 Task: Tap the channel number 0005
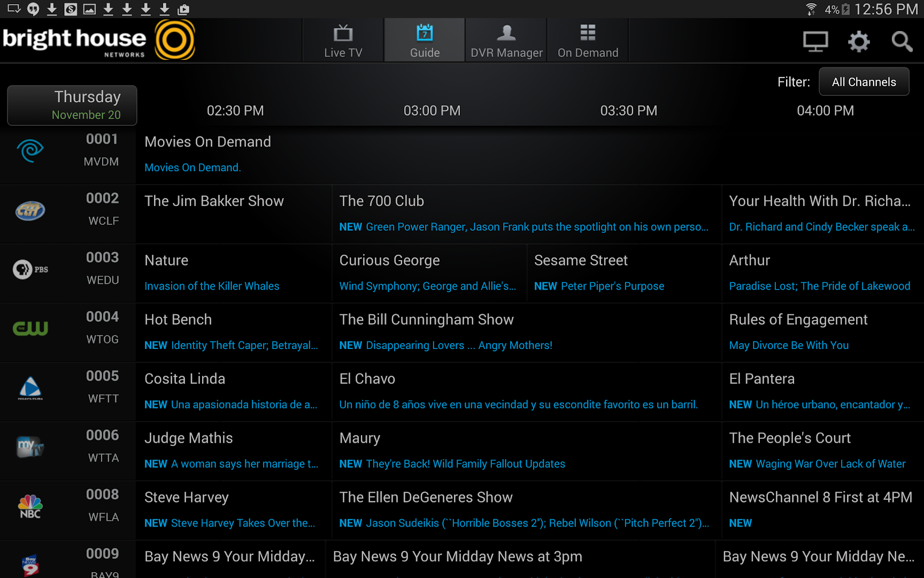coord(103,376)
